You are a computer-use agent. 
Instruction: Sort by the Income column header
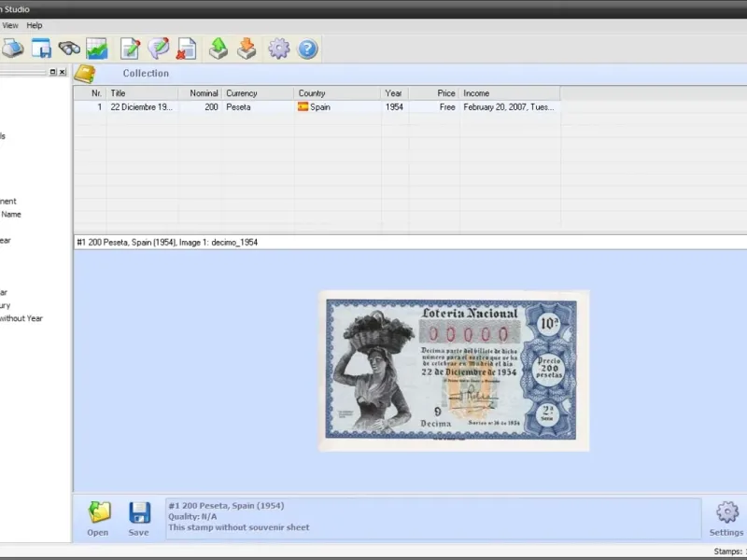510,93
